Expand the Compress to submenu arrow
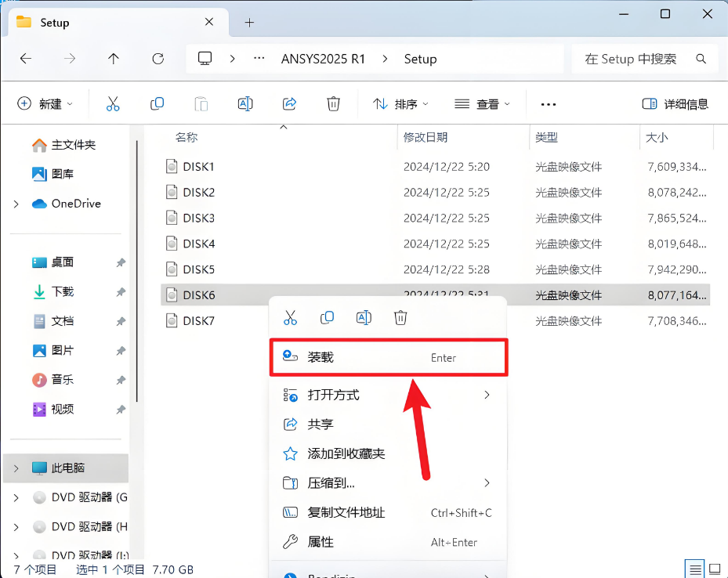This screenshot has width=728, height=578. 487,483
